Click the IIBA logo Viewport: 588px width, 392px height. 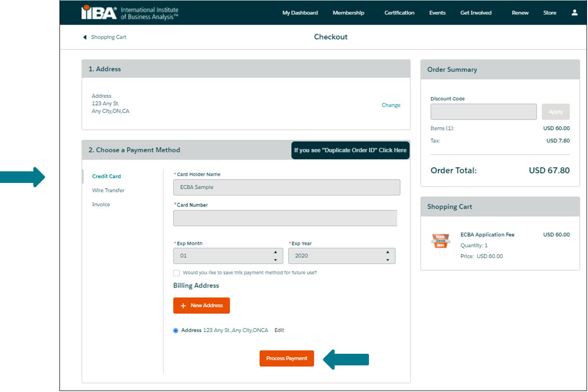coord(130,12)
